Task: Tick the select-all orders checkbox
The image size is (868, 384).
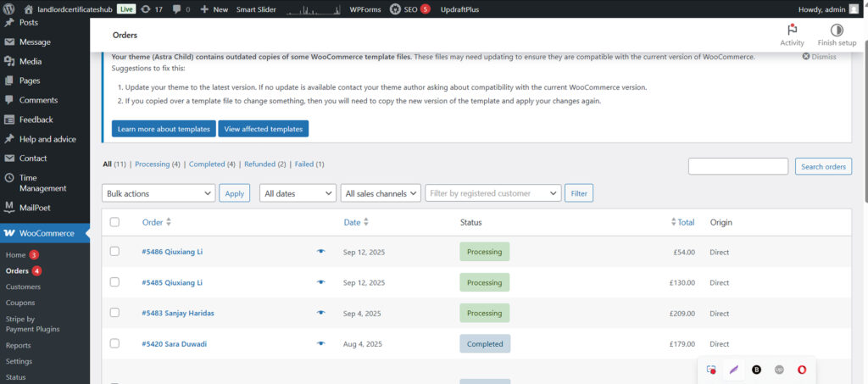Action: point(114,222)
